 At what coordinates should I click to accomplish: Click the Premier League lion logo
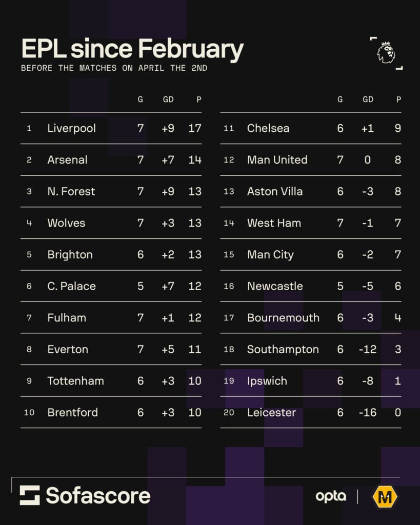(x=385, y=53)
